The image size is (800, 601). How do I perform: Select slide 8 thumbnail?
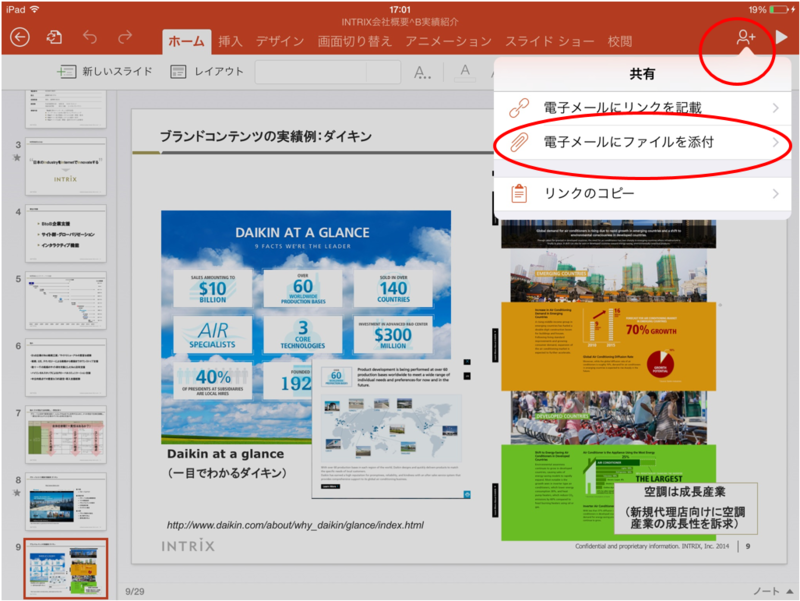(x=66, y=502)
